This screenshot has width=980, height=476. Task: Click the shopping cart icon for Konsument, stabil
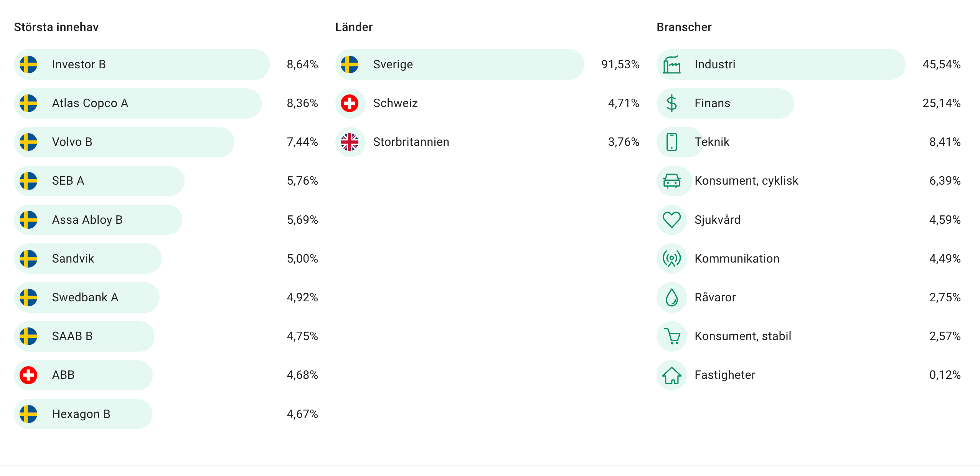point(671,336)
